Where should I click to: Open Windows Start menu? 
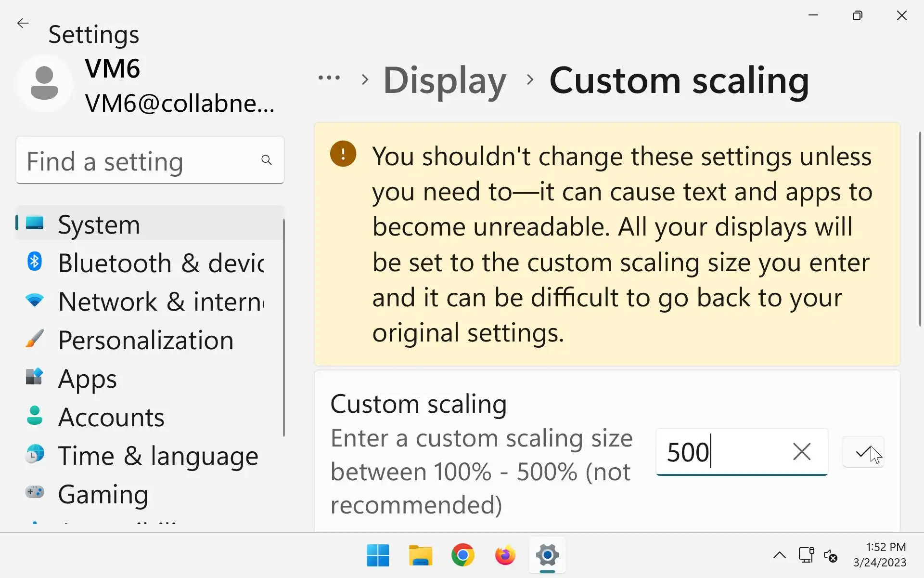378,555
